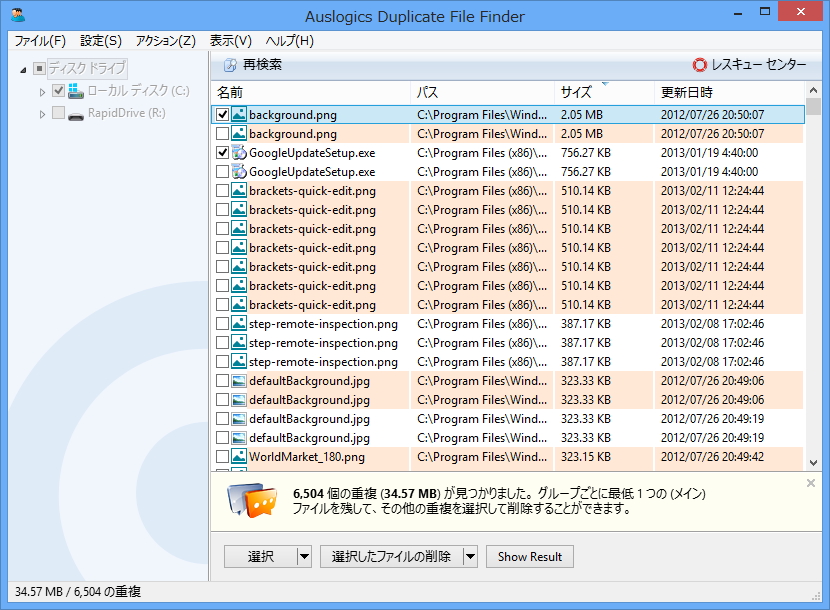Click the scrollbar up arrow in file list

coord(814,89)
